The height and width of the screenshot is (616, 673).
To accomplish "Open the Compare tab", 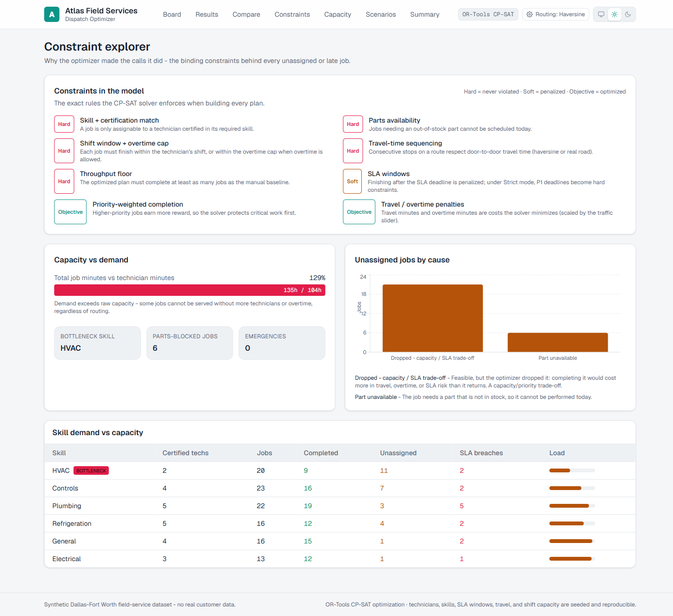I will click(246, 14).
